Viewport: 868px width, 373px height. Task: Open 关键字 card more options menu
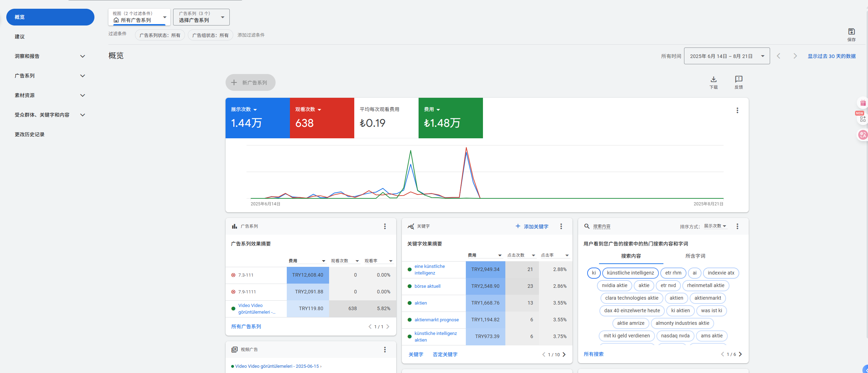tap(561, 226)
